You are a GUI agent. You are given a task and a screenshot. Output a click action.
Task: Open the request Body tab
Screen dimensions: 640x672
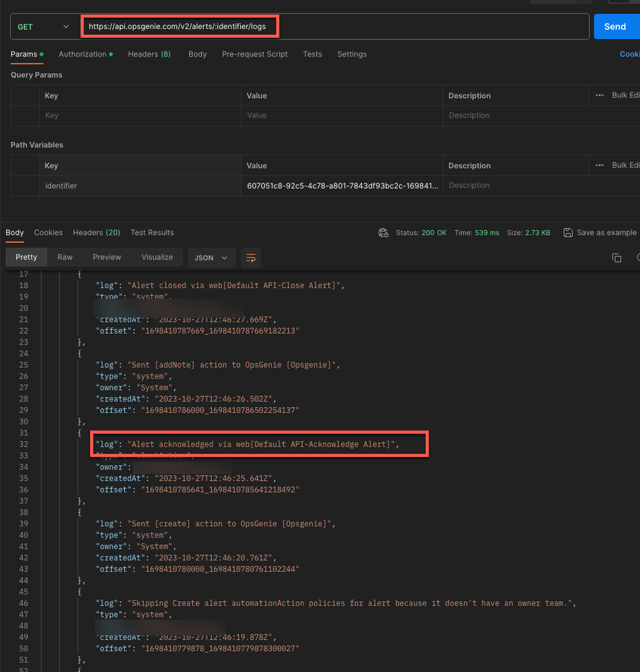(x=198, y=54)
